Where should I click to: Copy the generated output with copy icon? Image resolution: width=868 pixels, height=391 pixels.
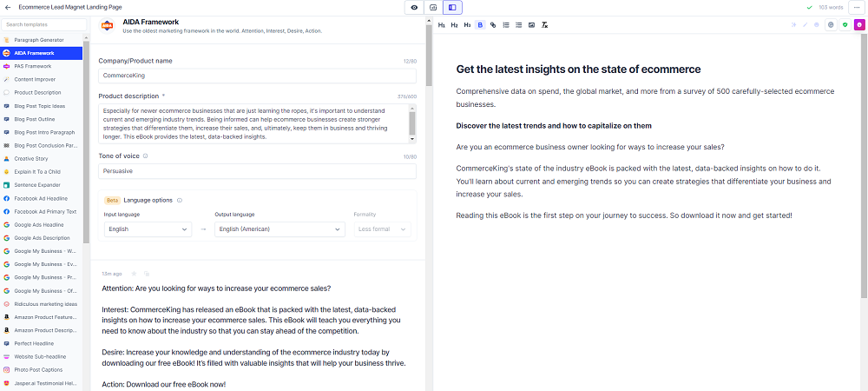click(147, 274)
